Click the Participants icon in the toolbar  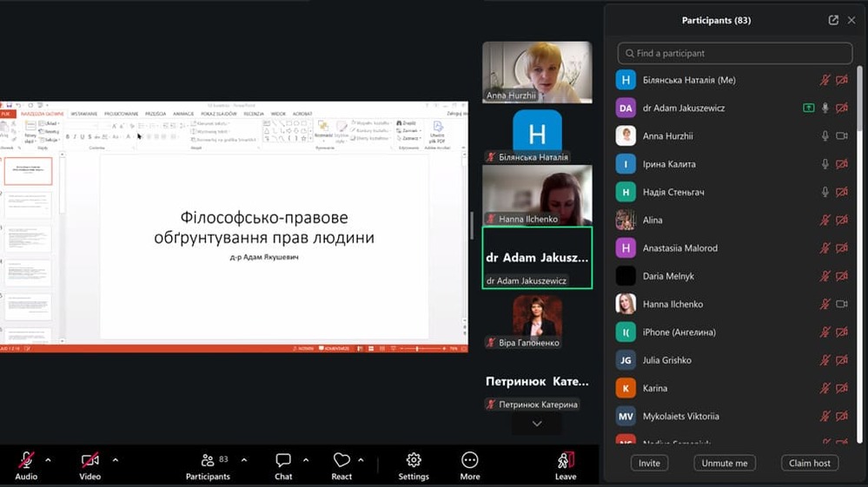208,460
